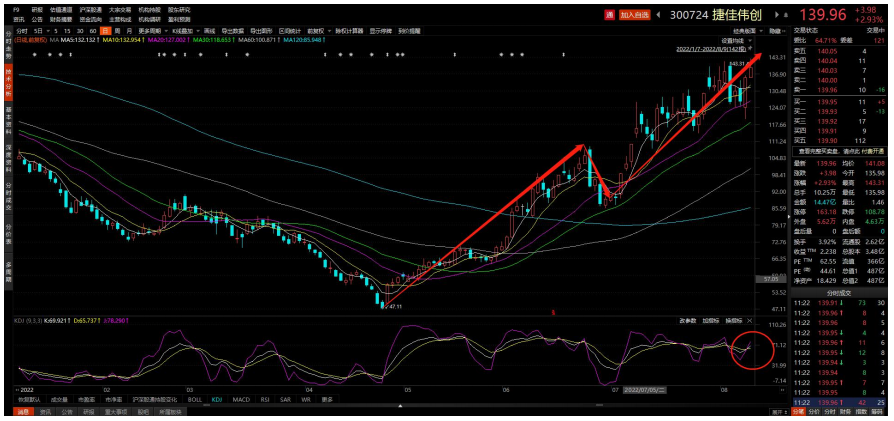The width and height of the screenshot is (894, 421).
Task: Switch chart to weekly 周 period
Action: pyautogui.click(x=116, y=31)
